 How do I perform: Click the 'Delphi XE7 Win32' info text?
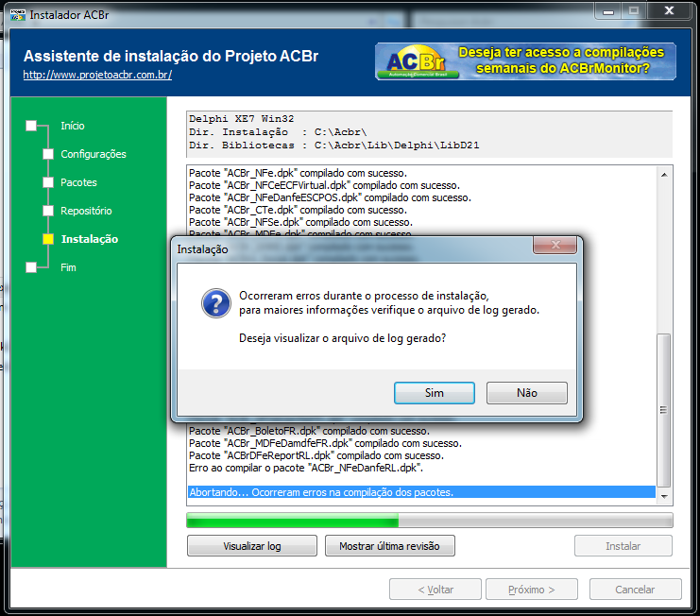[242, 119]
